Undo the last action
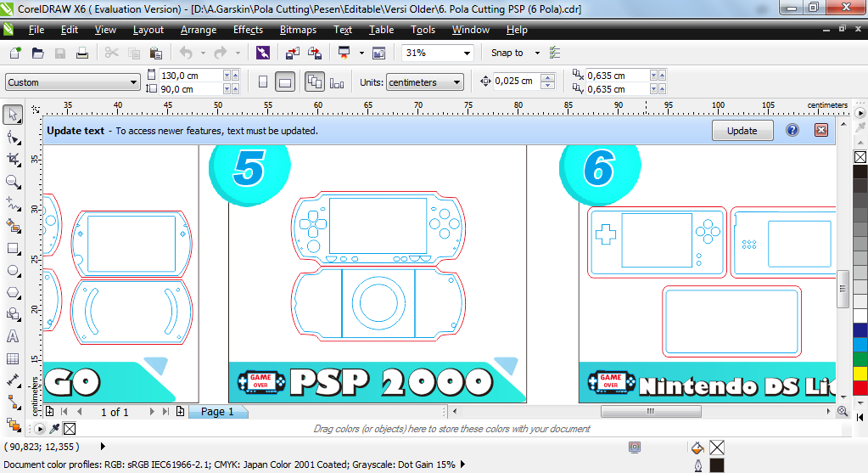This screenshot has width=868, height=473. point(186,53)
